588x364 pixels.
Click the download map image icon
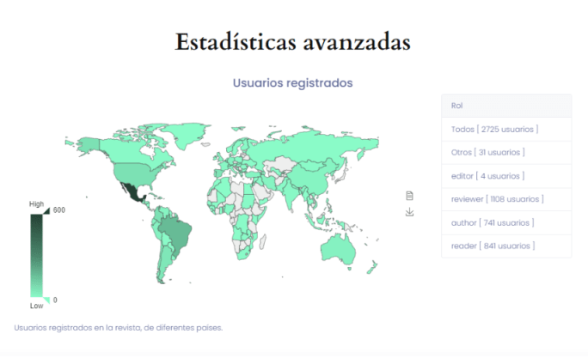tap(410, 212)
